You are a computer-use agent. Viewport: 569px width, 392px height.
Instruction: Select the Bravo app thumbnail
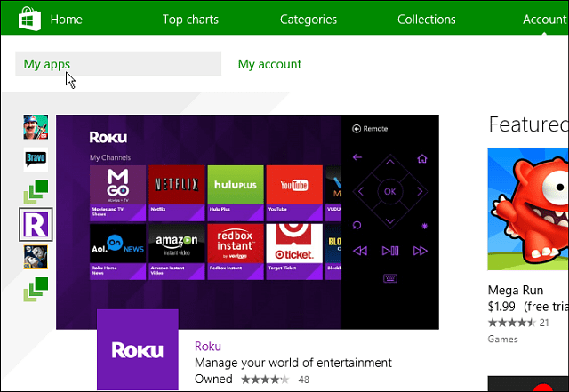tap(36, 159)
